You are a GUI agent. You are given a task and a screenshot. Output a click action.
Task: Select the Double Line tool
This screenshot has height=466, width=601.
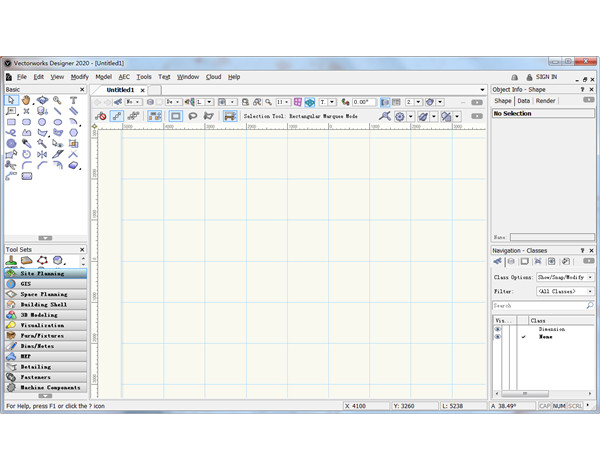(x=73, y=111)
